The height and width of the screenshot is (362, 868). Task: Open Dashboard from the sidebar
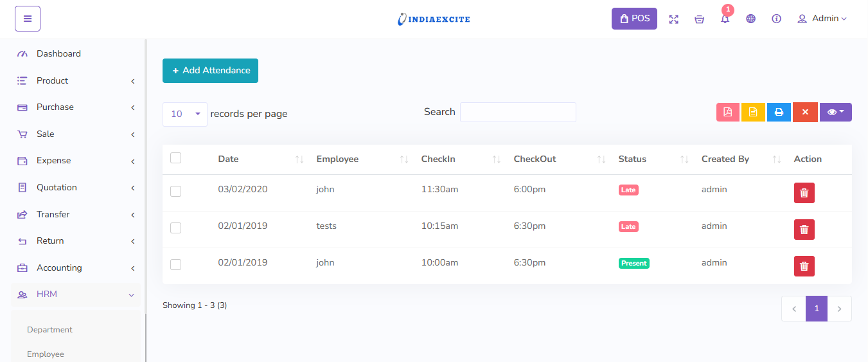coord(58,54)
